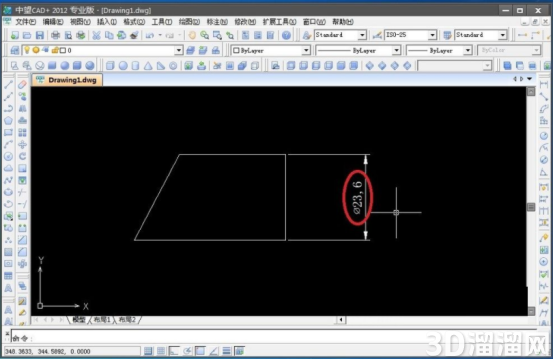Expand the layer 0 dropdown list
This screenshot has width=554, height=360.
[x=179, y=51]
